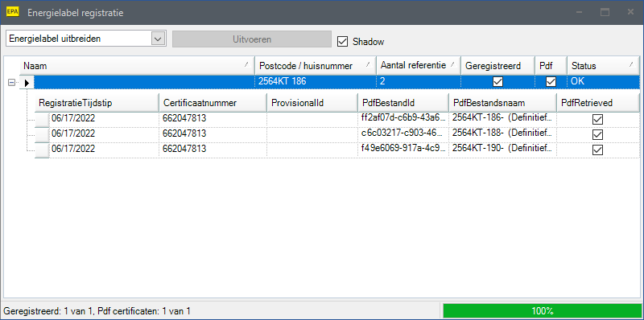
Task: Select the row header of ff2af07d sub-row
Action: pos(42,120)
